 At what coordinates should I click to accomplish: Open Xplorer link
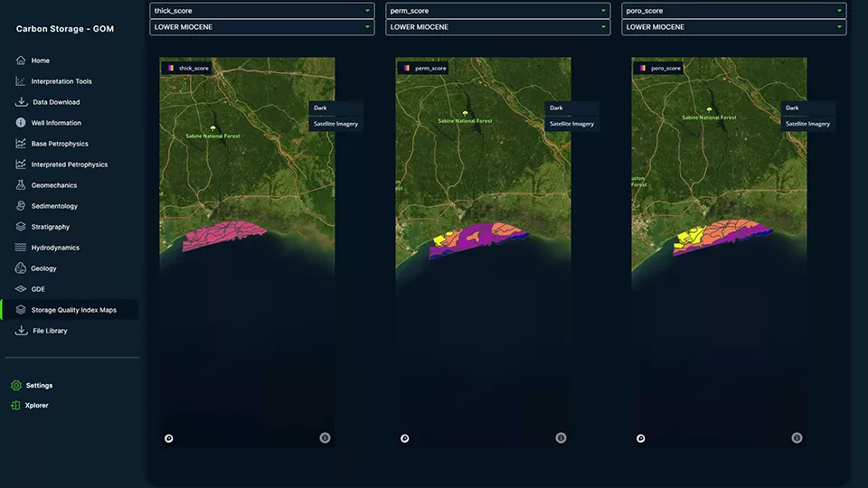click(x=36, y=406)
